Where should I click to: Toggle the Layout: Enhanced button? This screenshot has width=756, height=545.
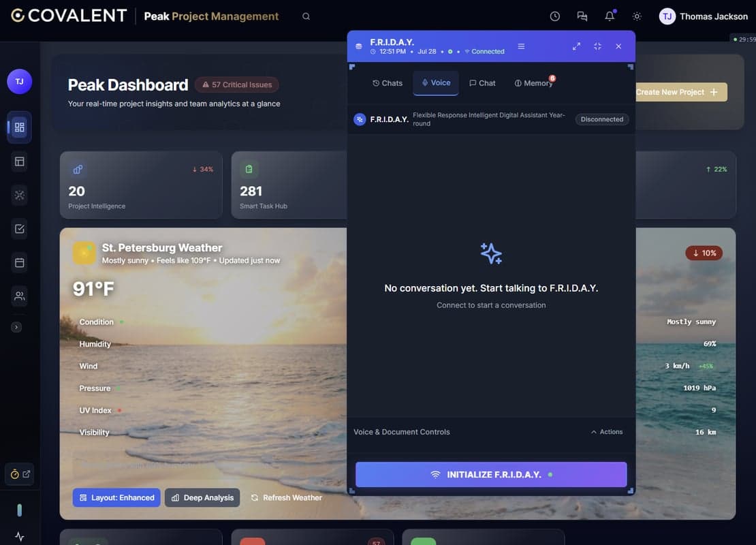(x=116, y=497)
